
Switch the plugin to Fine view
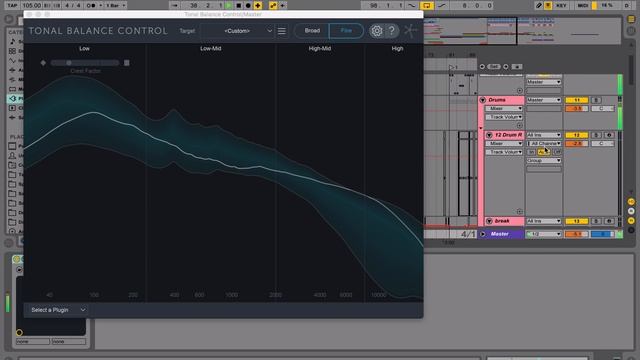click(x=346, y=31)
